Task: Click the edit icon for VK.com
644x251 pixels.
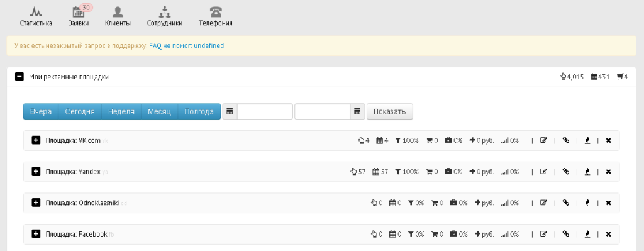Action: [543, 140]
